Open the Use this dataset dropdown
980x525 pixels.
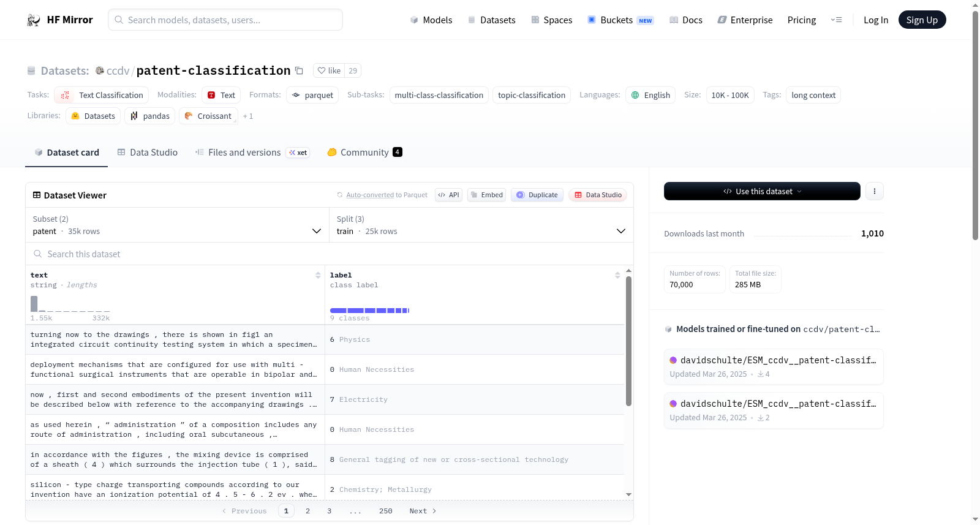click(x=762, y=191)
